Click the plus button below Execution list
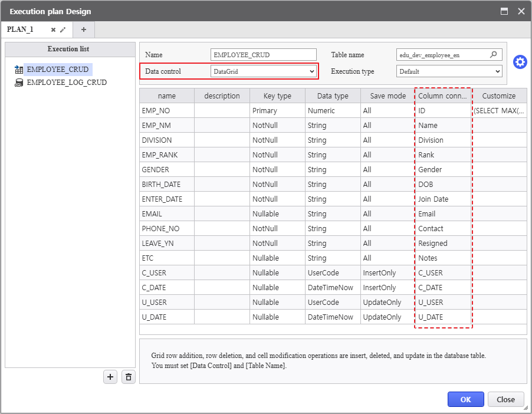532x414 pixels. (110, 377)
